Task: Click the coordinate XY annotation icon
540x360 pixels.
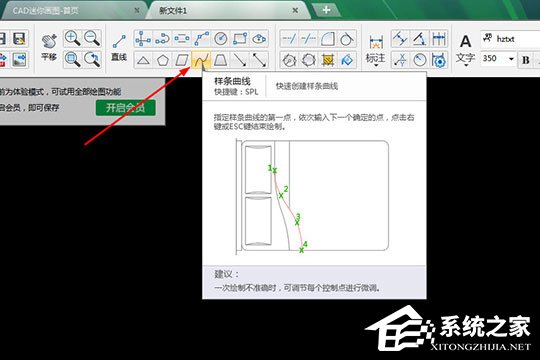Action: pos(400,60)
